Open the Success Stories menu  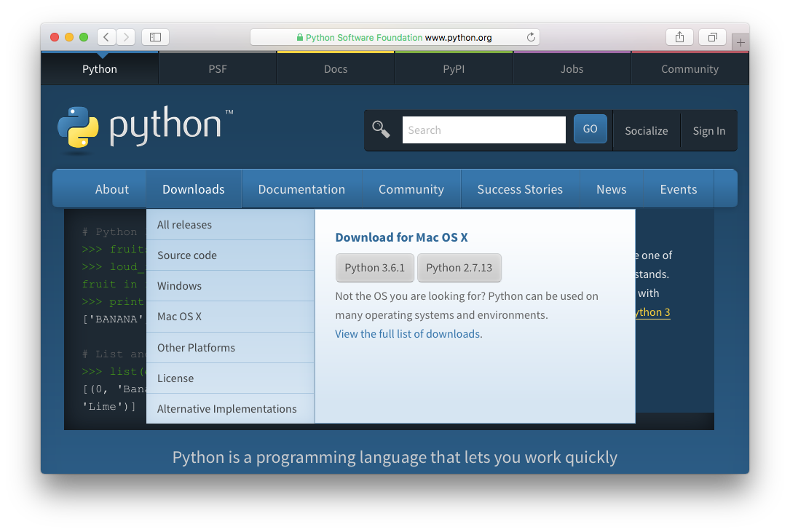pos(520,189)
